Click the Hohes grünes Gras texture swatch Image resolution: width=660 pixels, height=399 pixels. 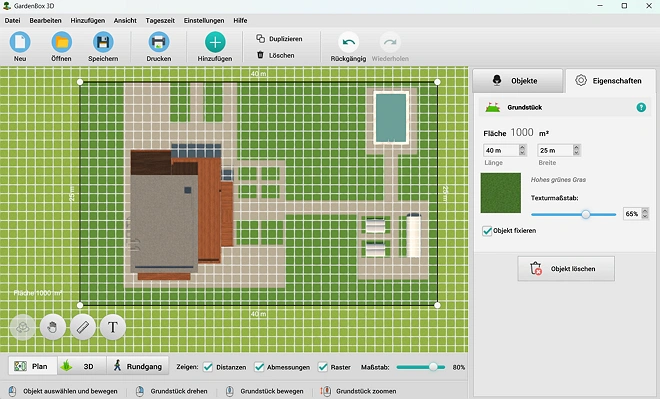click(500, 193)
